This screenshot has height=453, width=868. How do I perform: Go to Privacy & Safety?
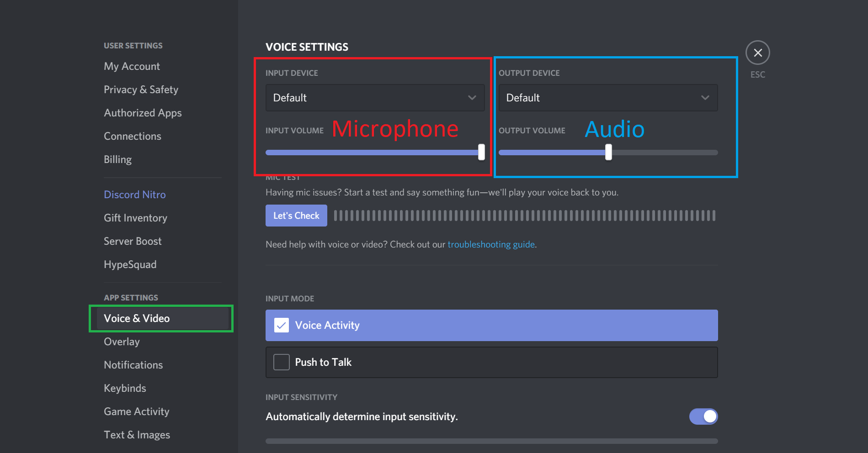[141, 90]
